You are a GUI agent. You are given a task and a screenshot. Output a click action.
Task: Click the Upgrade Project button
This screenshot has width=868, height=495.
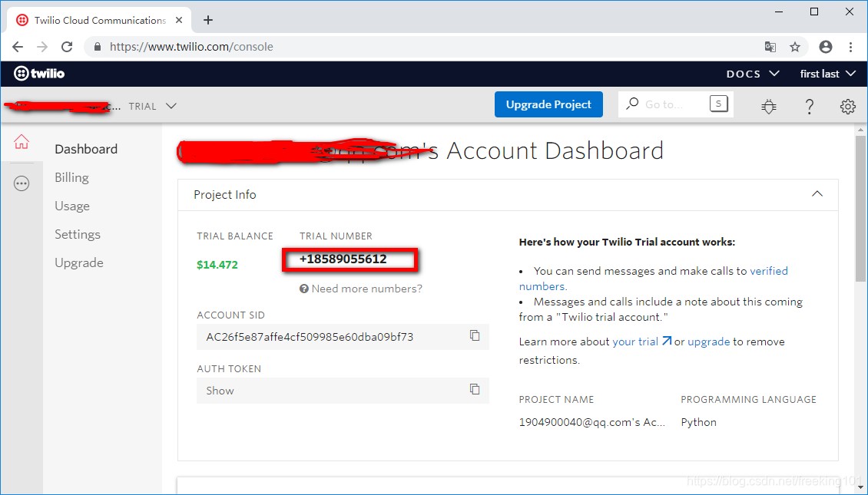[548, 104]
